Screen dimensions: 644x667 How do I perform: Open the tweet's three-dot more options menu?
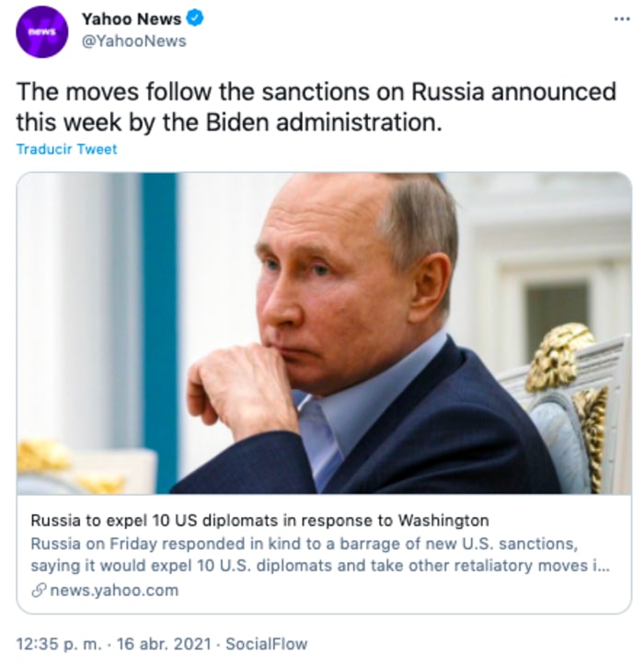coord(622,18)
